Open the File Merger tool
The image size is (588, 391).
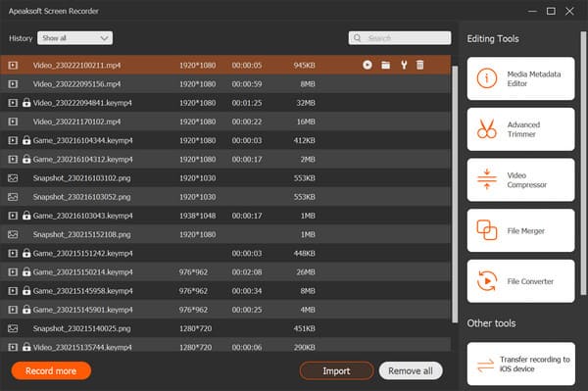pos(520,230)
